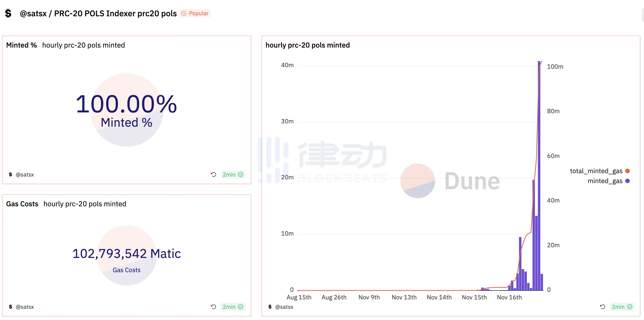Click the clock icon in the Popular badge

click(184, 13)
